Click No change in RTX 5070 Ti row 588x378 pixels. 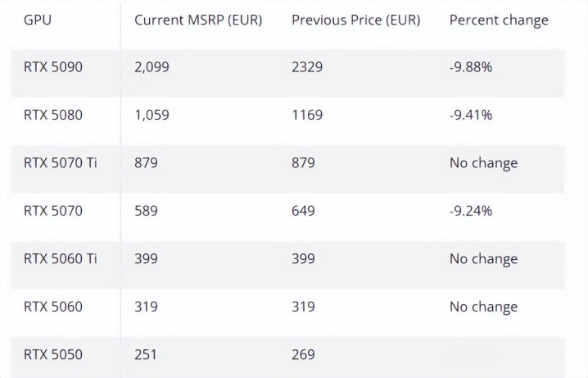[x=483, y=163]
